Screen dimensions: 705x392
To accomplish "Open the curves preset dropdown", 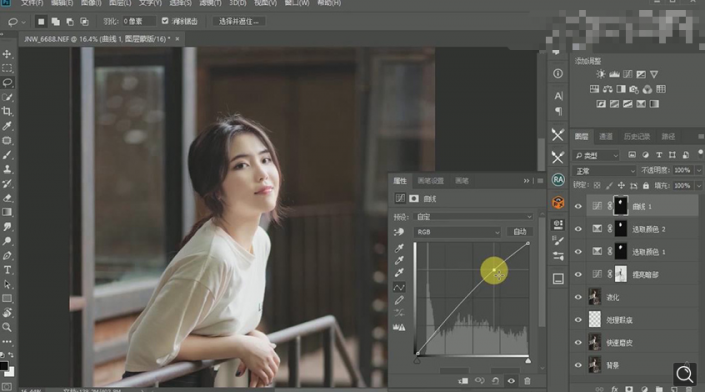I will tap(473, 217).
